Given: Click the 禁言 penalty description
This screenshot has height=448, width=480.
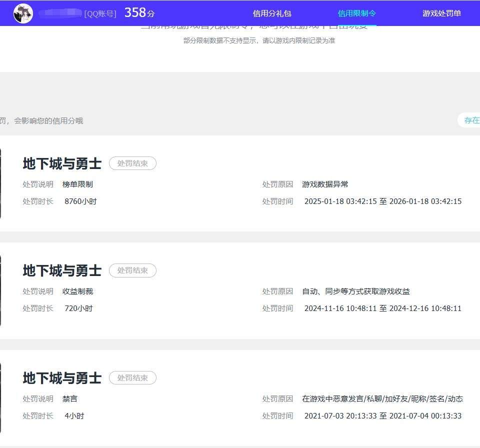Looking at the screenshot, I should (x=70, y=398).
